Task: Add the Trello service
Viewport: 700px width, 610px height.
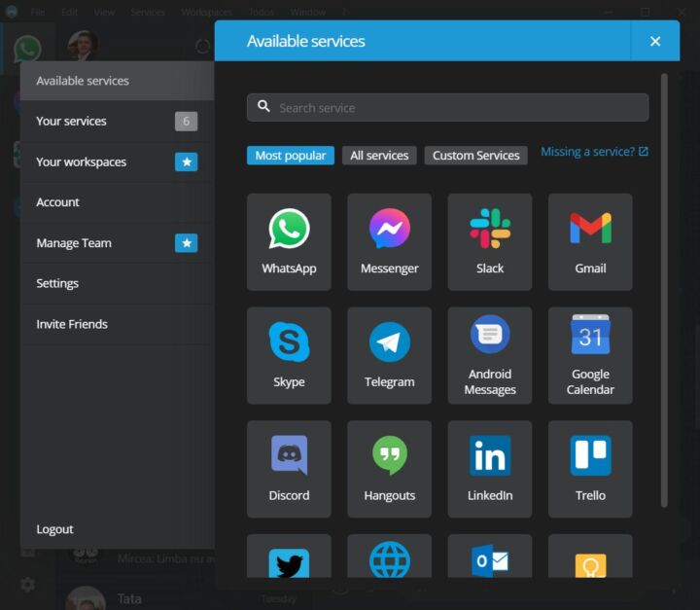Action: click(x=590, y=469)
